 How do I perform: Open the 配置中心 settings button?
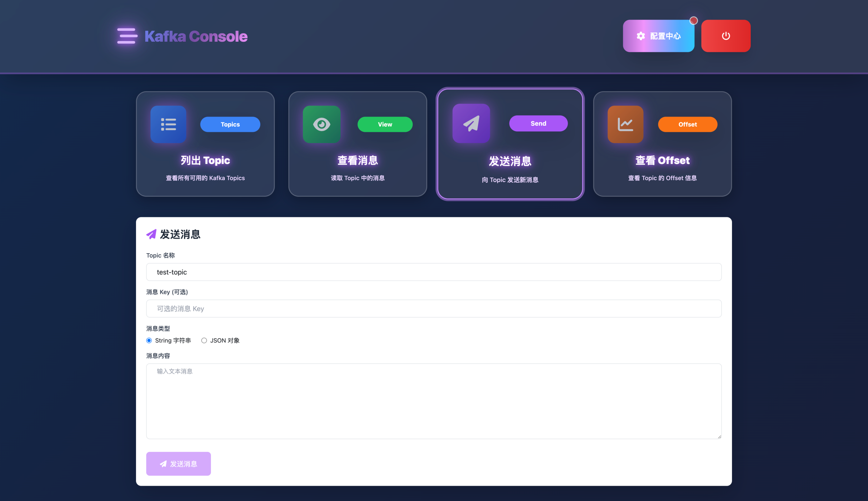658,36
